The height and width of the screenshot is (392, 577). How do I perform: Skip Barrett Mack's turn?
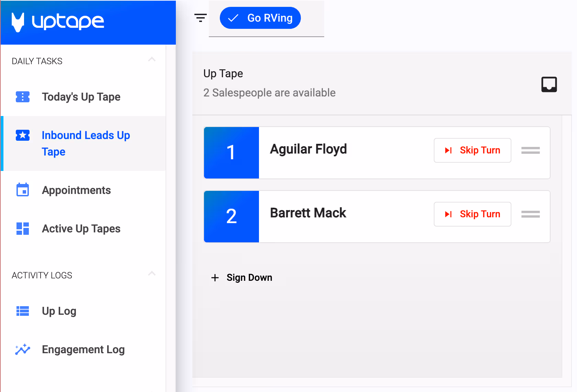[x=472, y=214]
